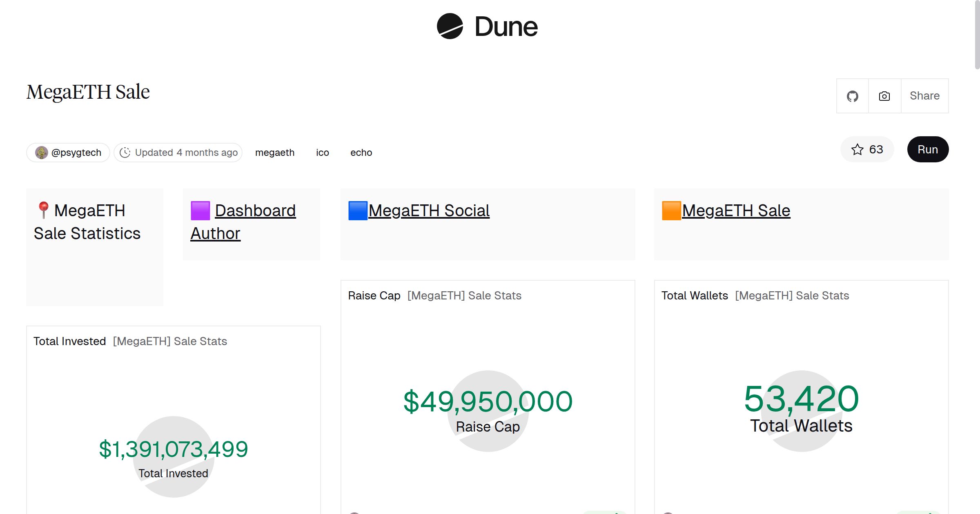Open the megaeth tag
This screenshot has width=980, height=514.
pyautogui.click(x=274, y=152)
